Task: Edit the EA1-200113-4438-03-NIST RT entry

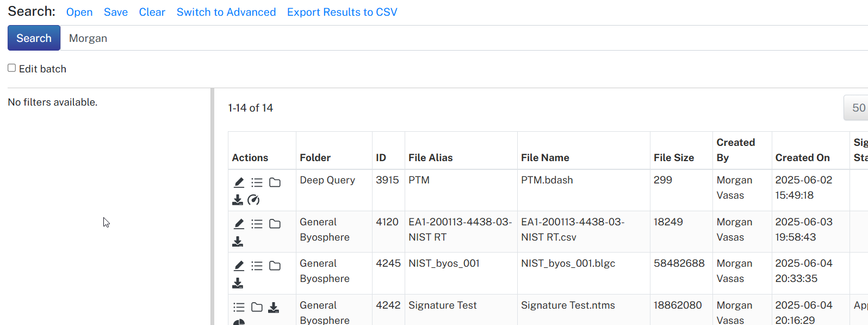Action: pyautogui.click(x=239, y=224)
